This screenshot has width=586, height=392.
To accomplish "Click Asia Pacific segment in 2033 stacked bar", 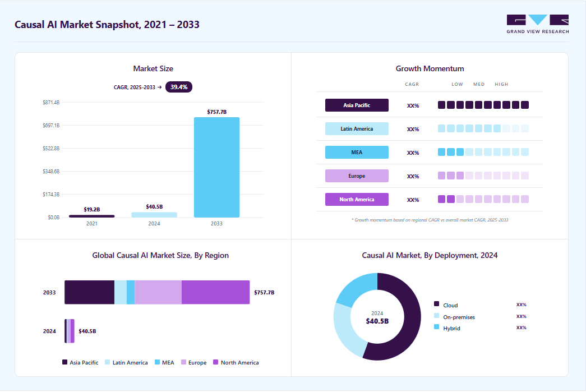I will (89, 292).
